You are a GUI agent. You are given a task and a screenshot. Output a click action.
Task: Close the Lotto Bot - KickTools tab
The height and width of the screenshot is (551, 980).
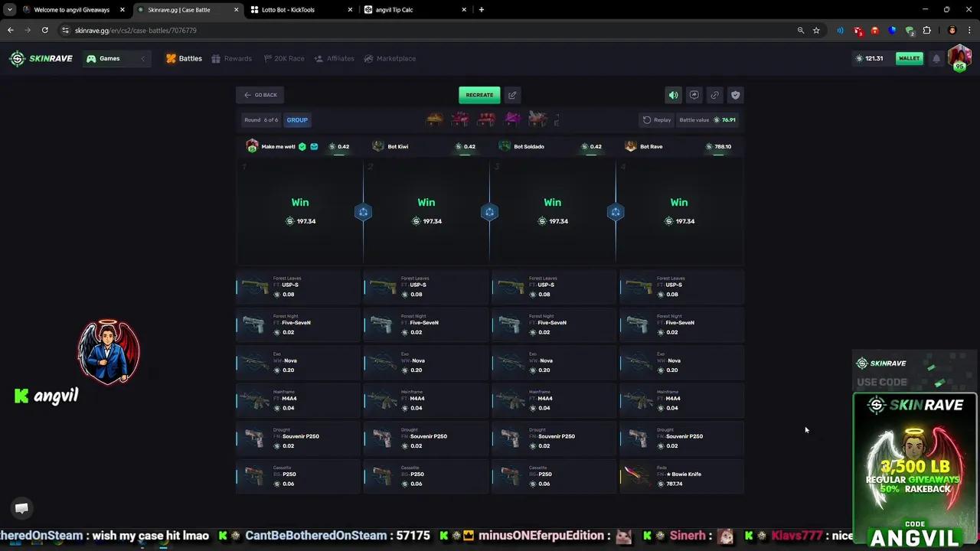350,10
